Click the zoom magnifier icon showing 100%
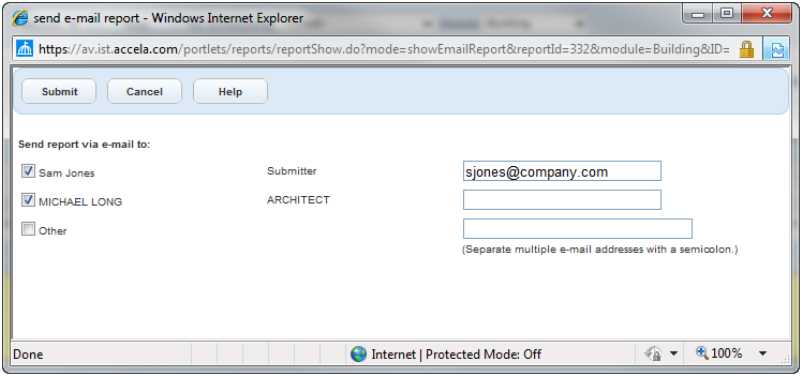This screenshot has height=376, width=802. (x=702, y=352)
